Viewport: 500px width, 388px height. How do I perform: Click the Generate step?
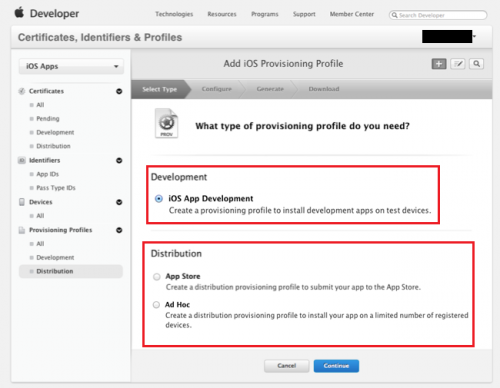click(x=270, y=89)
